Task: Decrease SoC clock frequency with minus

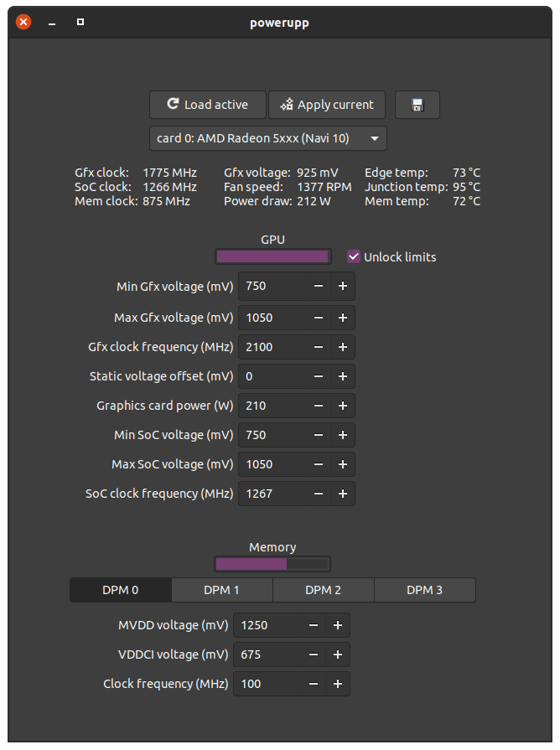Action: (x=319, y=494)
